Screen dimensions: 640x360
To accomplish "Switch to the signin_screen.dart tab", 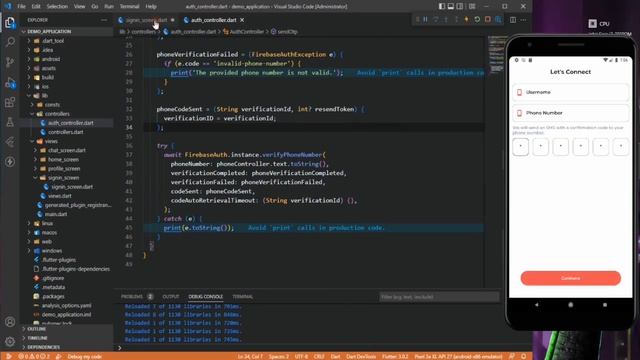I will 146,20.
